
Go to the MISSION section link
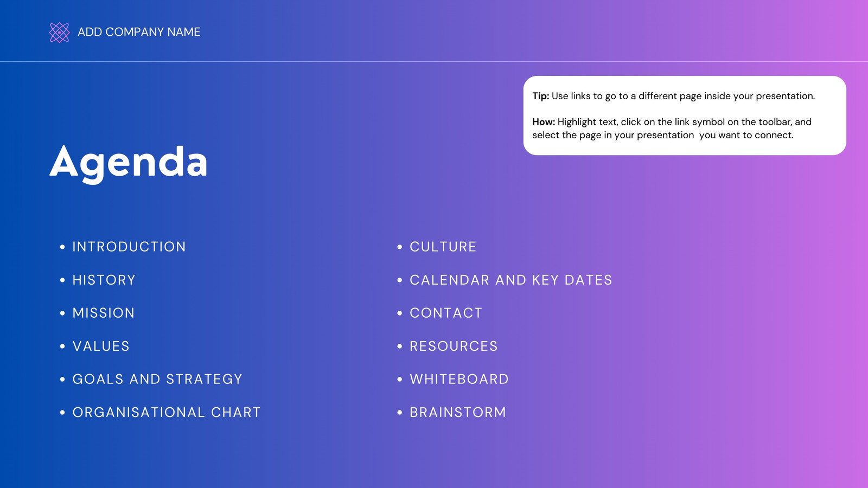[x=104, y=313]
